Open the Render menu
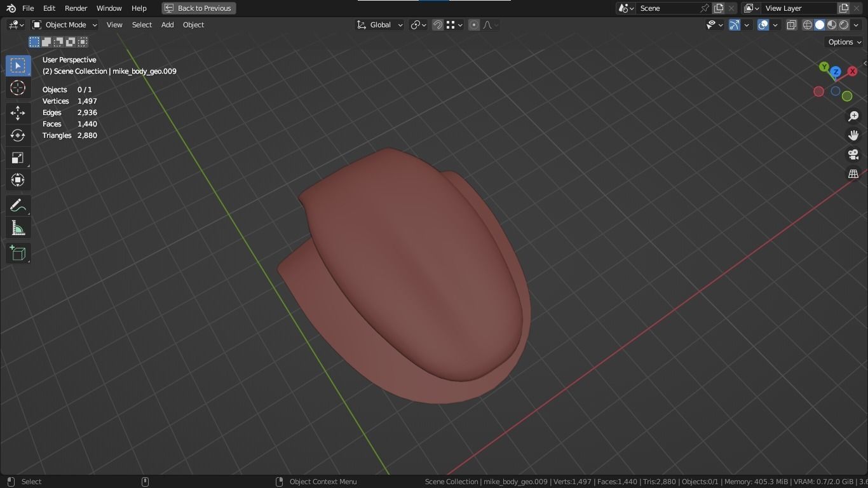The width and height of the screenshot is (868, 488). [76, 8]
